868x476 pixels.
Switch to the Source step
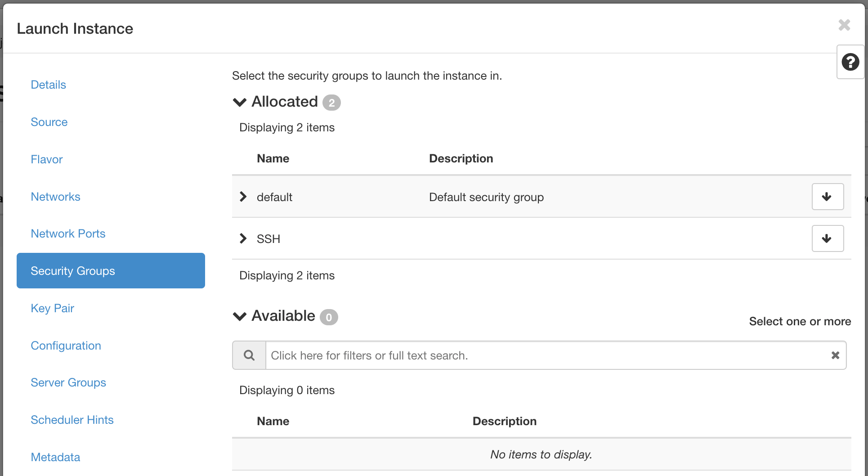coord(49,122)
